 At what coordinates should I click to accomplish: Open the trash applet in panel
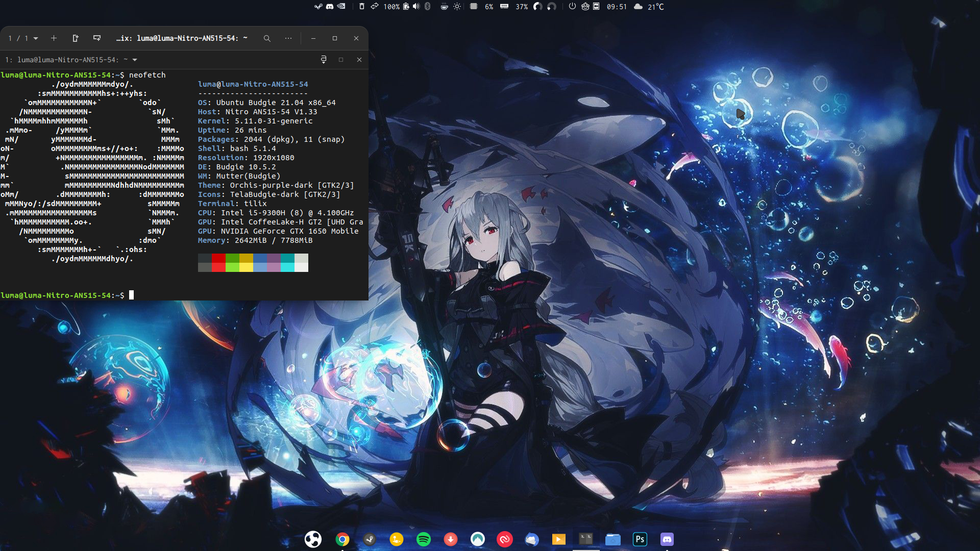[x=362, y=7]
